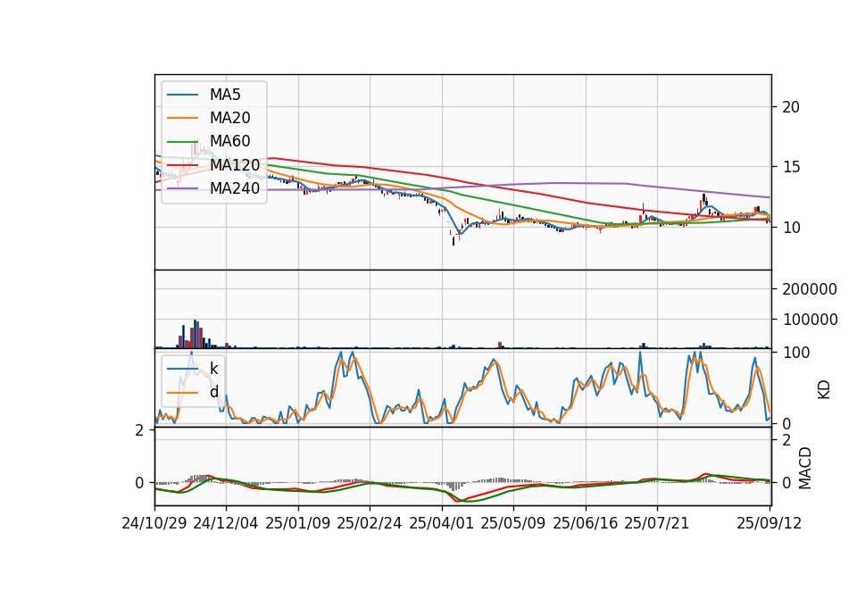The width and height of the screenshot is (857, 616).
Task: Click the volume axis value 100000
Action: coord(810,320)
